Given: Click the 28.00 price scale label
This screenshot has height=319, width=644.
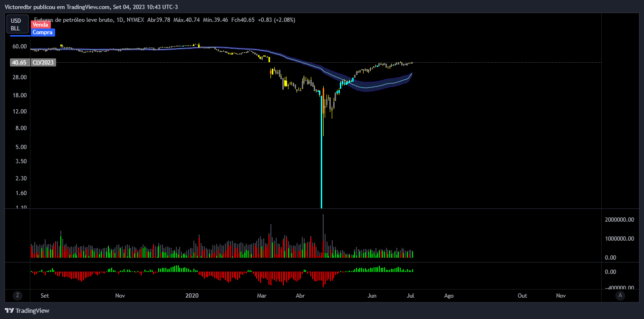Looking at the screenshot, I should coord(19,77).
